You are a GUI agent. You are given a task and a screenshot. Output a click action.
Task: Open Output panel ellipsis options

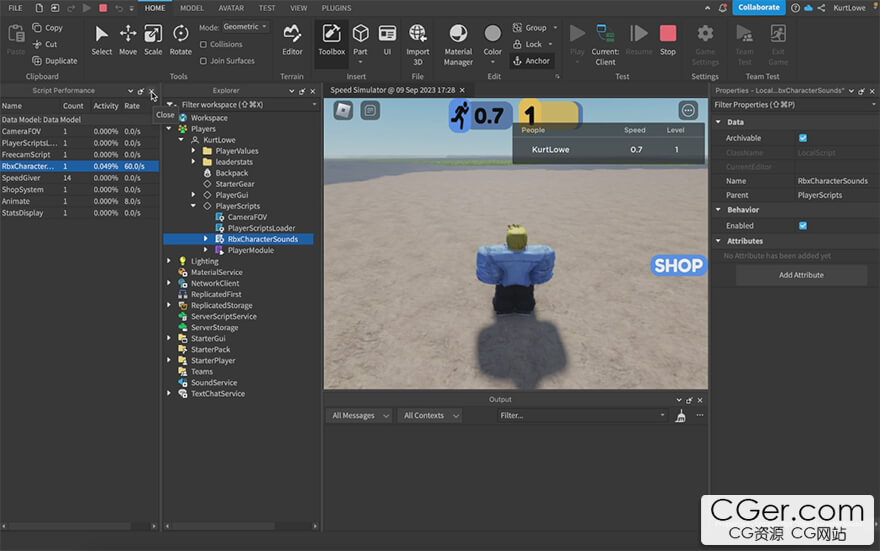coord(699,415)
